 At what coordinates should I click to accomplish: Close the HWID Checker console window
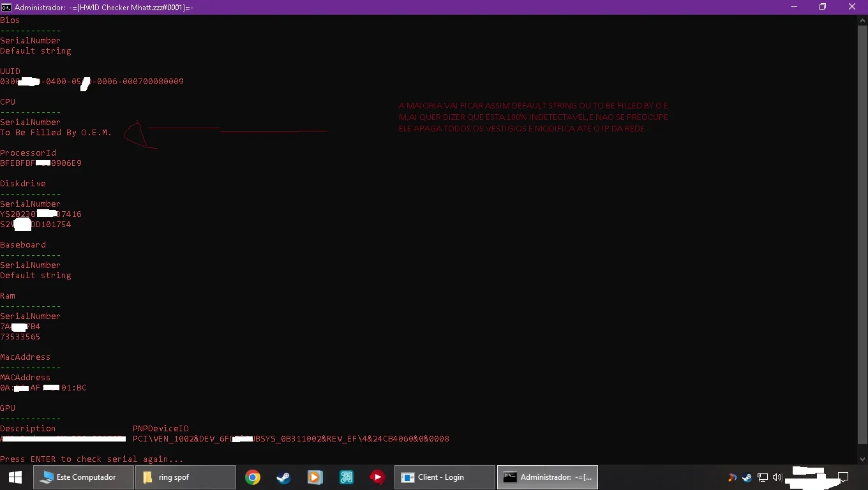coord(852,7)
